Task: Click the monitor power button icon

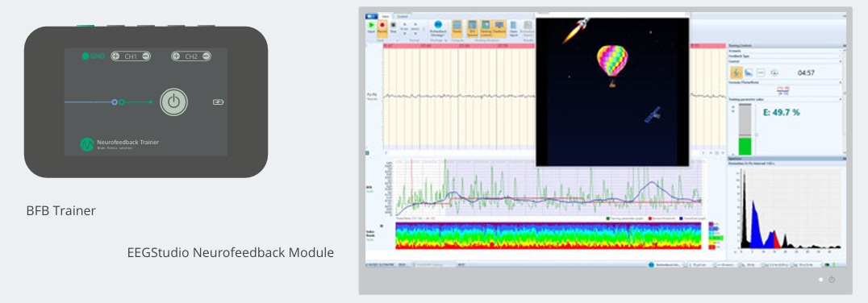Action: click(832, 280)
